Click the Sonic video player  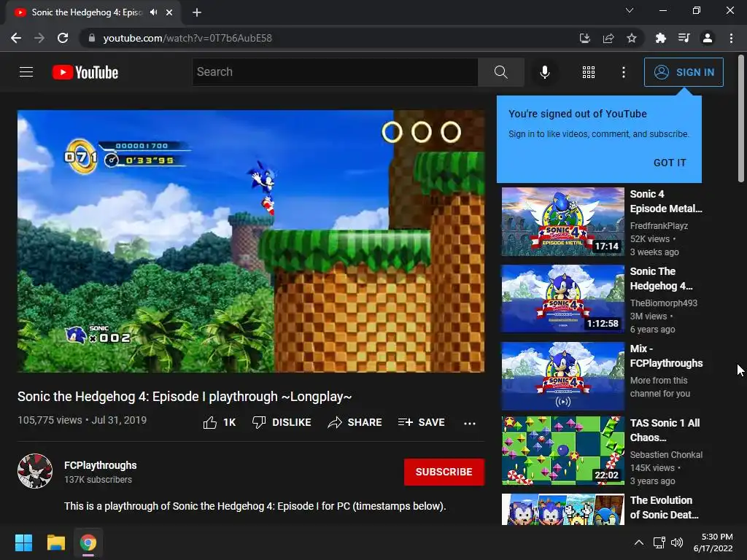251,241
